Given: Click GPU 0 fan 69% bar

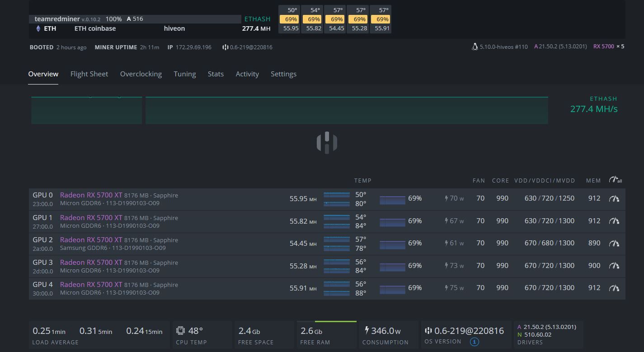Looking at the screenshot, I should [392, 200].
